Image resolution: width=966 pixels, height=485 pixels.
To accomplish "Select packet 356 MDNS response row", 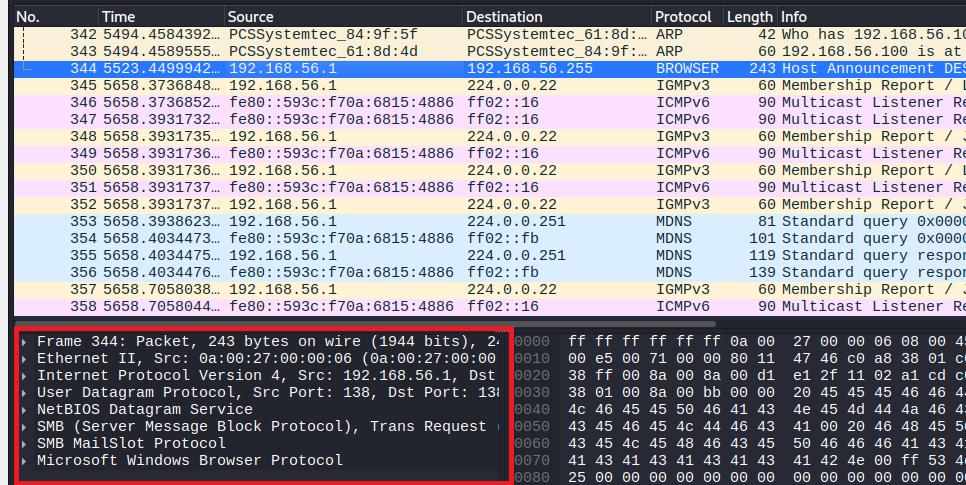I will (490, 272).
